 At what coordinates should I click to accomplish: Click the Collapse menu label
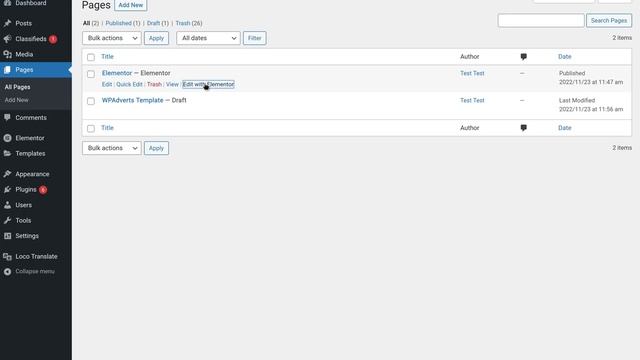35,271
